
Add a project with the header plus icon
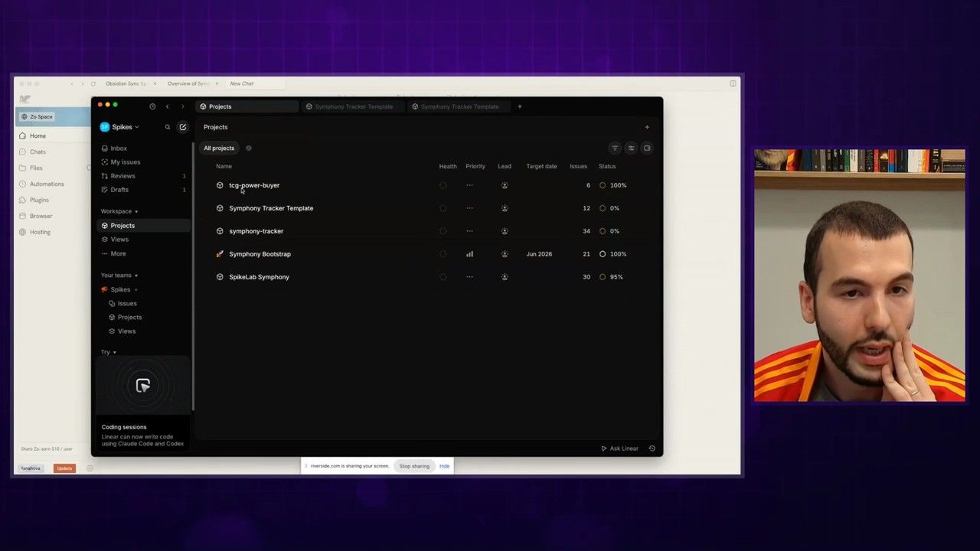[647, 127]
